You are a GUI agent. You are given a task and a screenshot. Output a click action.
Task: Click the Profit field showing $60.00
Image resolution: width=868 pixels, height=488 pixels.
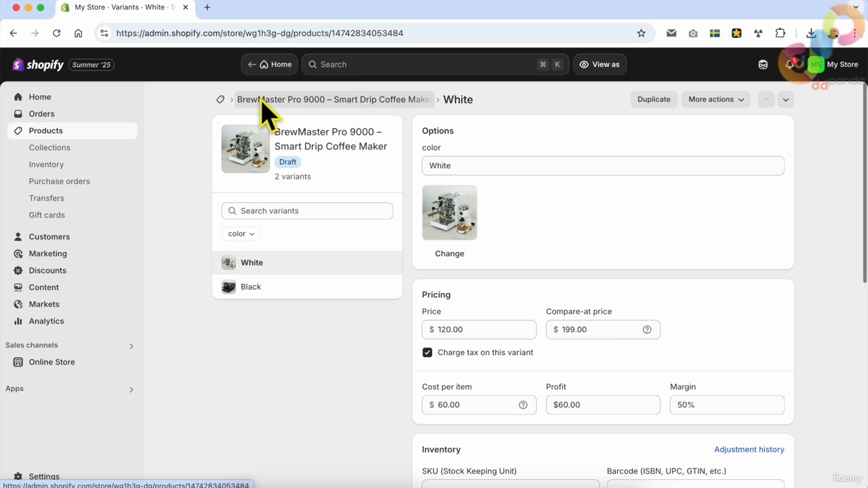pos(603,405)
